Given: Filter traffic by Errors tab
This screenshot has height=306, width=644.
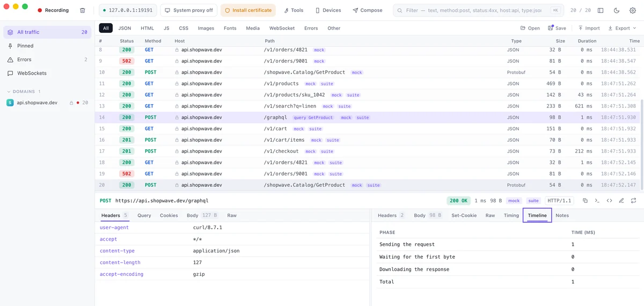Looking at the screenshot, I should [x=311, y=28].
